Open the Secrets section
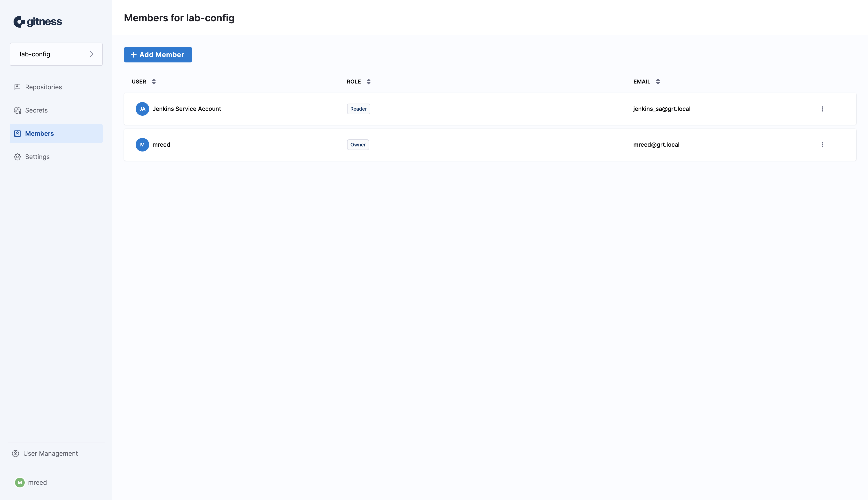Viewport: 868px width, 500px height. click(x=56, y=110)
